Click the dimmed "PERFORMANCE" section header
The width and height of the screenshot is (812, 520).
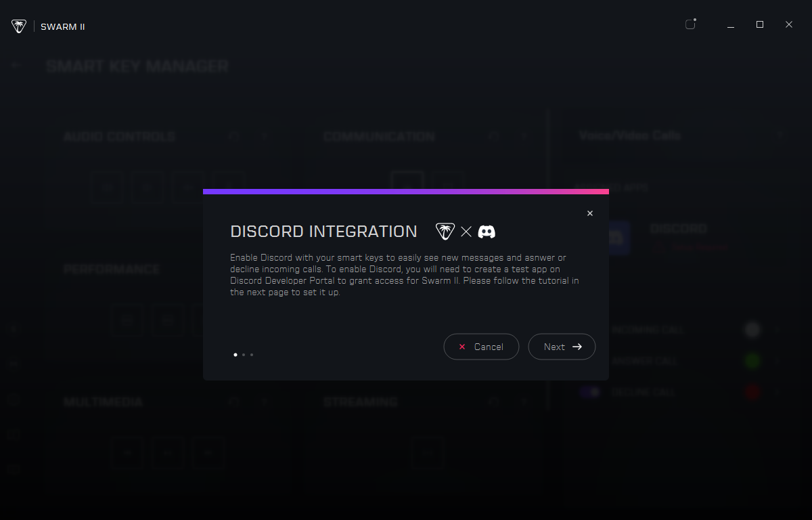pyautogui.click(x=112, y=269)
